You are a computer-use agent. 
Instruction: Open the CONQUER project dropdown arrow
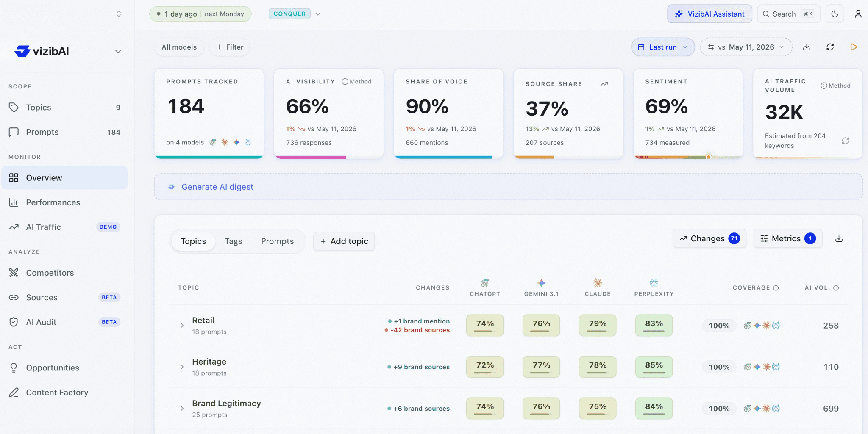(318, 14)
